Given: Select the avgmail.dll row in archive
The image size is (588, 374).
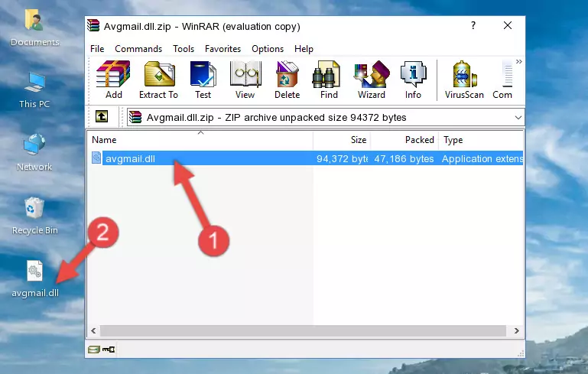Looking at the screenshot, I should coord(307,158).
